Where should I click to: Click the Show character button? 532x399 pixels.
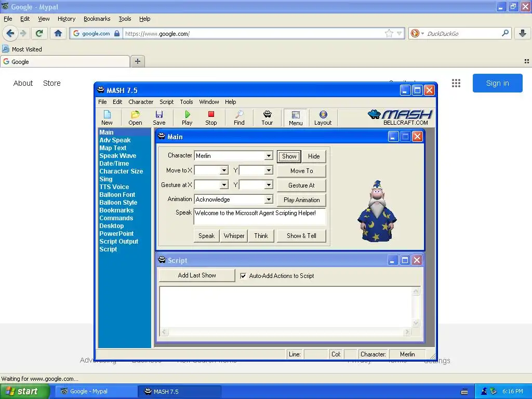click(289, 156)
